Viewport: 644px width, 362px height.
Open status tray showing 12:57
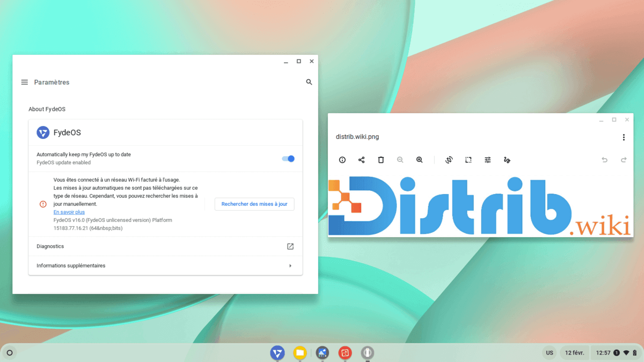(x=616, y=353)
